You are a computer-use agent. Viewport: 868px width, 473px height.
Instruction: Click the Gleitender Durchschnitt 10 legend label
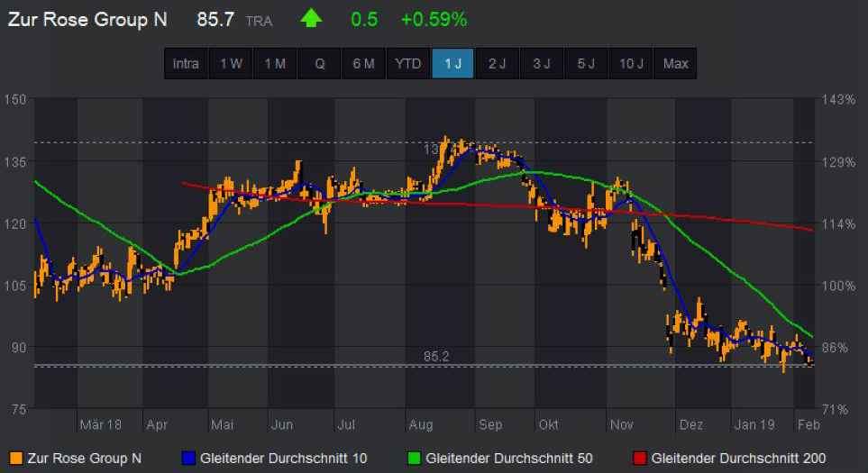point(283,459)
